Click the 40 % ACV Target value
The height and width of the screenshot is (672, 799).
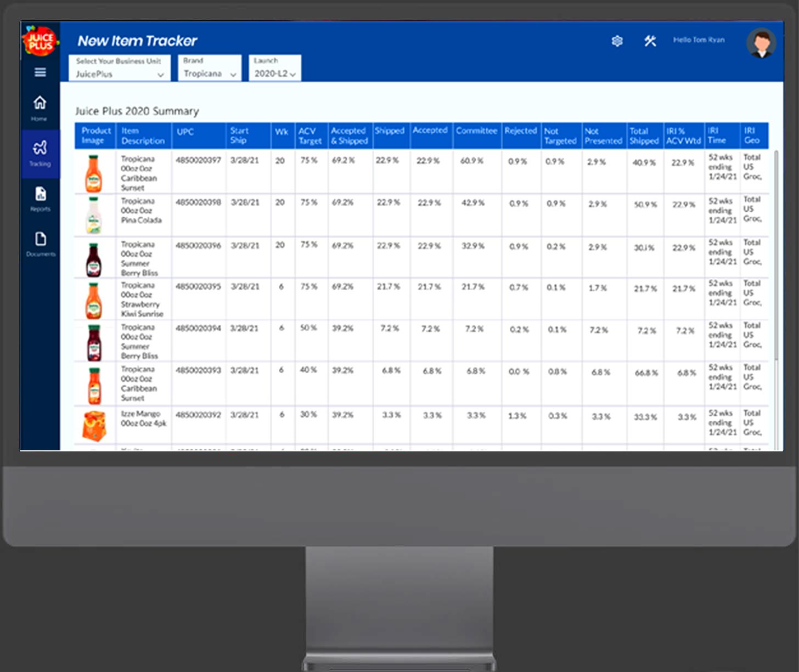coord(308,370)
